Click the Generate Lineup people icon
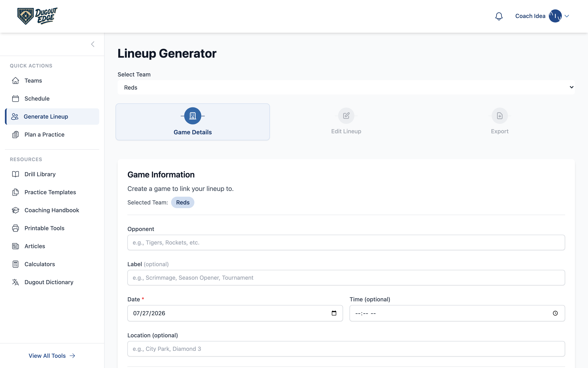The width and height of the screenshot is (588, 368). [x=15, y=117]
